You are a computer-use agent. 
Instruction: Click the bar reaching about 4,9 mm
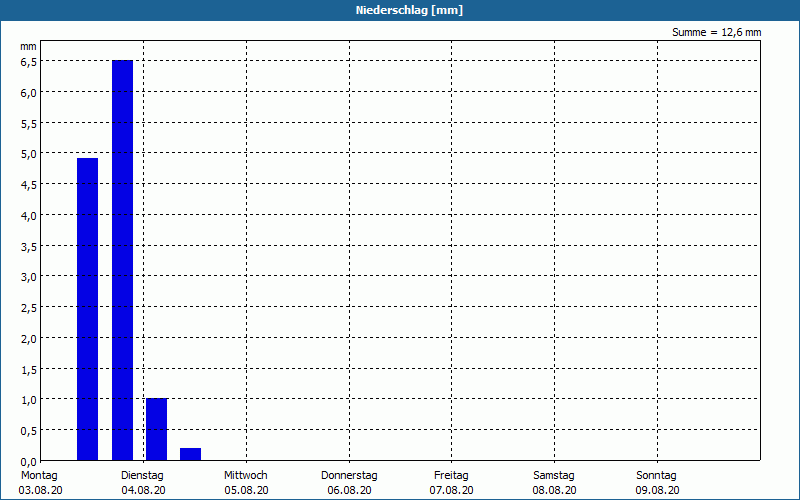87,309
